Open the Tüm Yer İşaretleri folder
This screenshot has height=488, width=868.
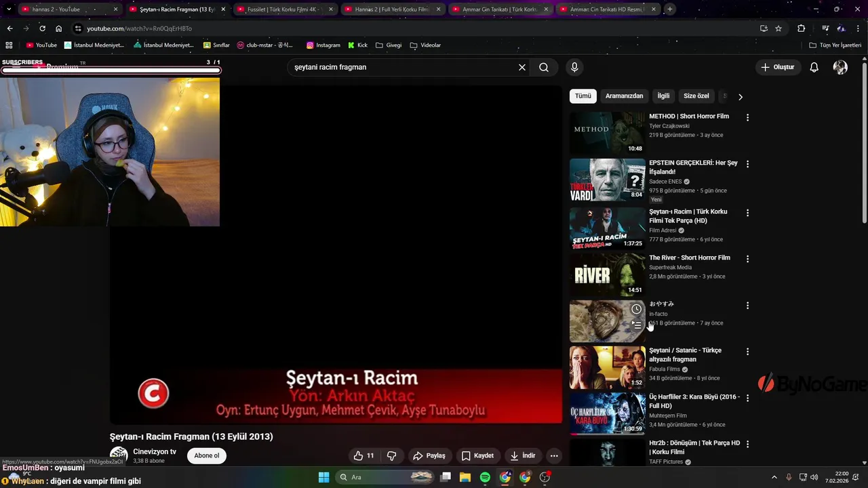click(x=835, y=45)
